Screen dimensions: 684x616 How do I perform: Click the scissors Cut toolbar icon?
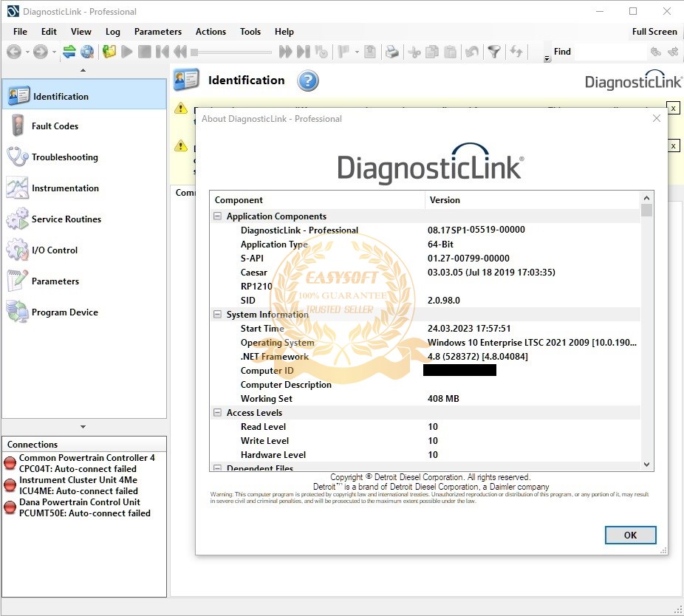tap(414, 52)
